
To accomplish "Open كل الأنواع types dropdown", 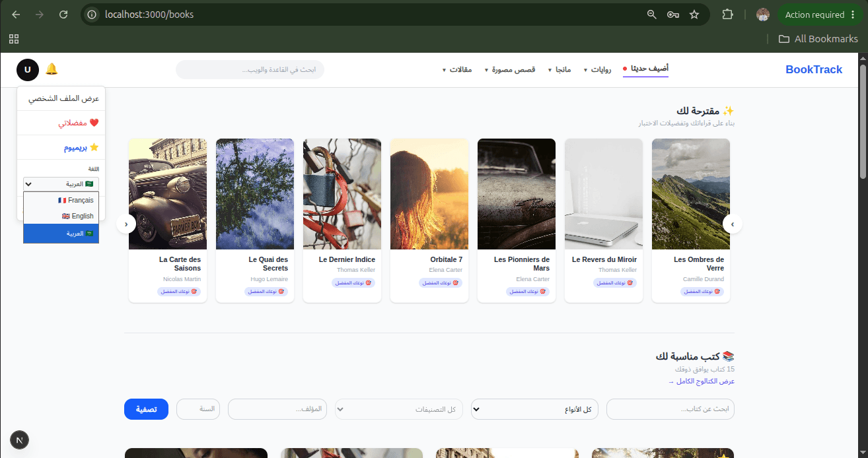I will click(x=534, y=409).
